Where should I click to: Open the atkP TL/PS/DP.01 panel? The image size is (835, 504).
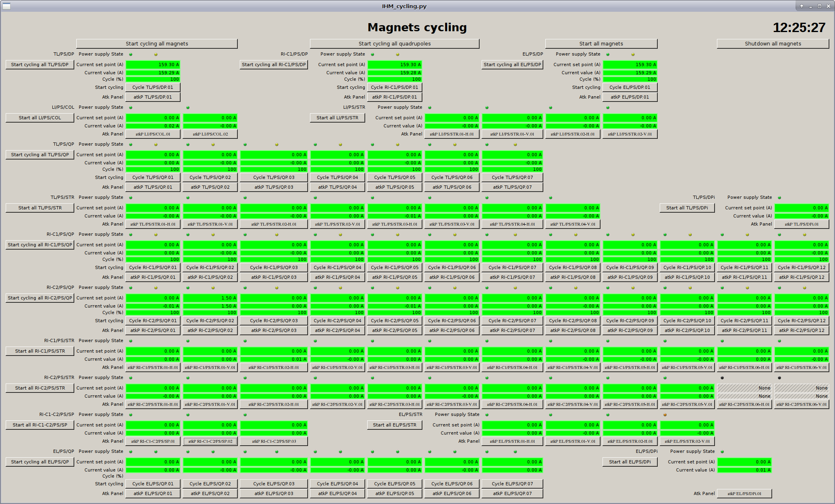(153, 97)
